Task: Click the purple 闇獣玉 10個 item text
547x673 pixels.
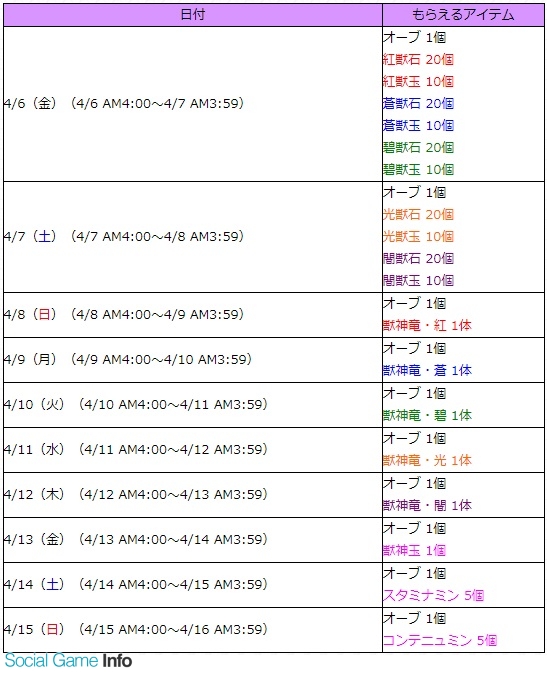Action: [x=418, y=280]
